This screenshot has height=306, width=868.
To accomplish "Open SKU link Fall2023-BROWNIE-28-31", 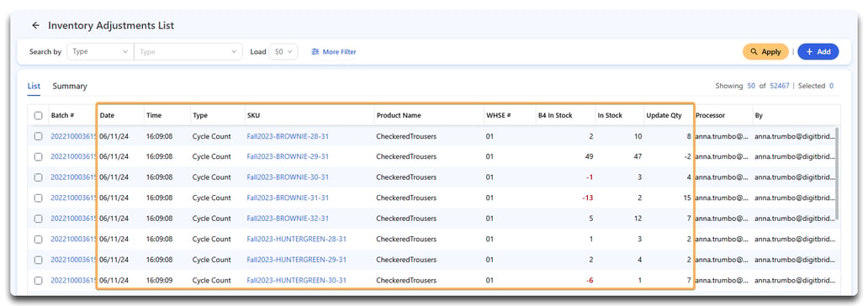I will pyautogui.click(x=288, y=136).
